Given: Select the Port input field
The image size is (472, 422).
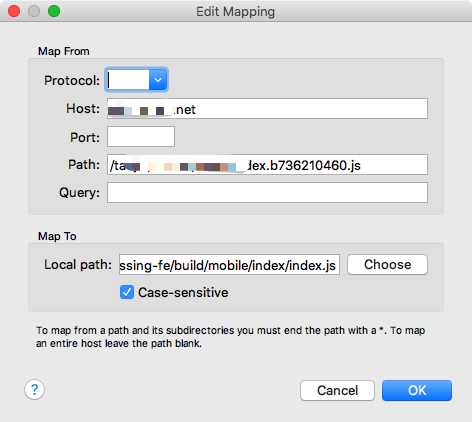Looking at the screenshot, I should 141,136.
